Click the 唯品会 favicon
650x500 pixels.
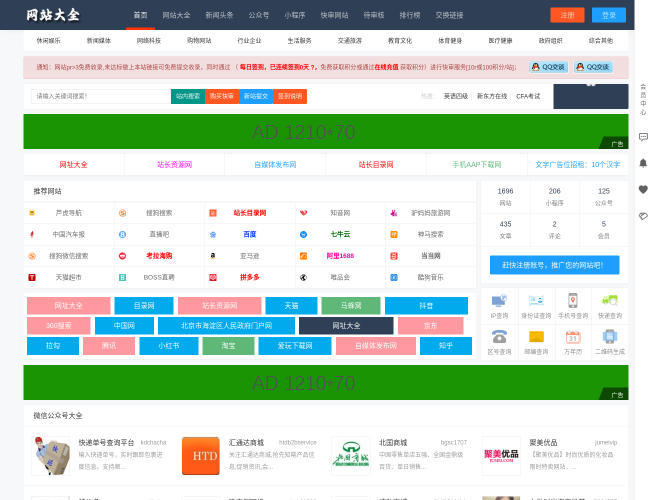pyautogui.click(x=303, y=277)
